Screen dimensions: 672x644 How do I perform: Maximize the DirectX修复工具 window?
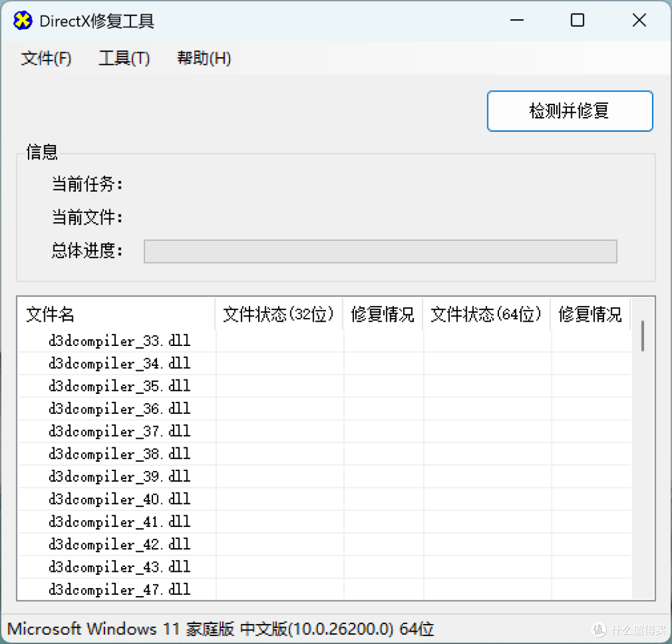coord(577,20)
